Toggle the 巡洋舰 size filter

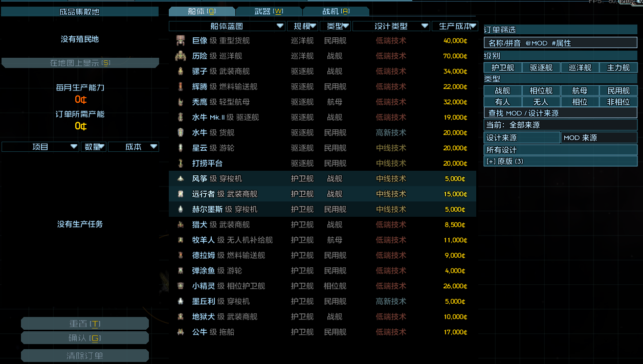point(580,67)
